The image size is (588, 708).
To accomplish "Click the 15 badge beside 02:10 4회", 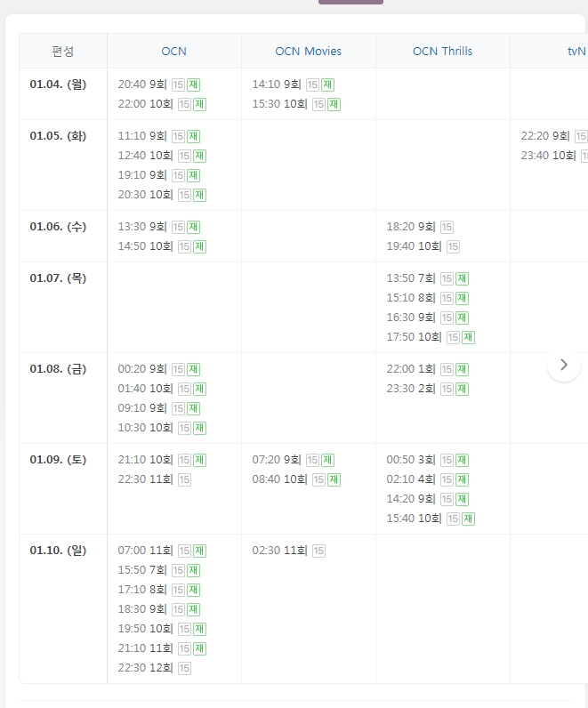I will tap(447, 479).
